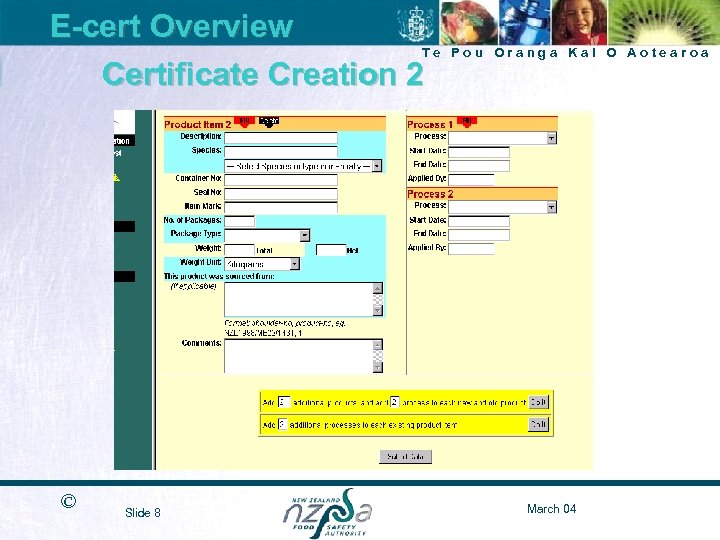The height and width of the screenshot is (540, 720).
Task: Click the Container No field
Action: [x=281, y=180]
